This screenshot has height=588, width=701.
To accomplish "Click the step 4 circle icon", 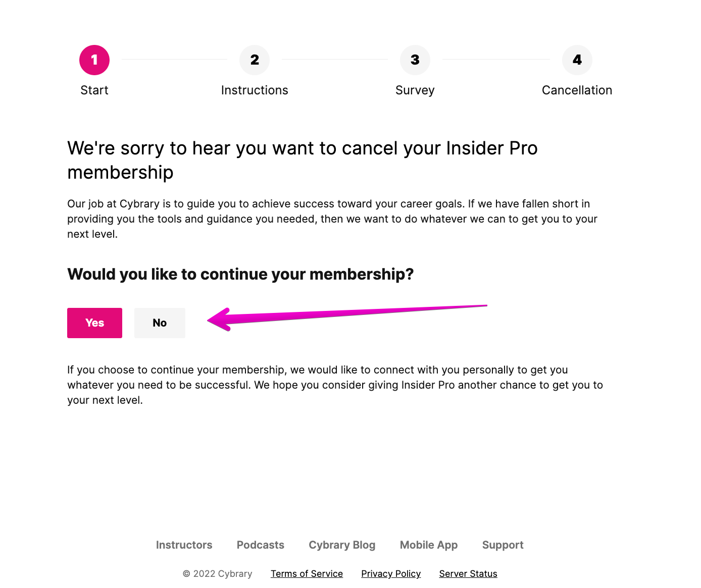I will click(577, 60).
